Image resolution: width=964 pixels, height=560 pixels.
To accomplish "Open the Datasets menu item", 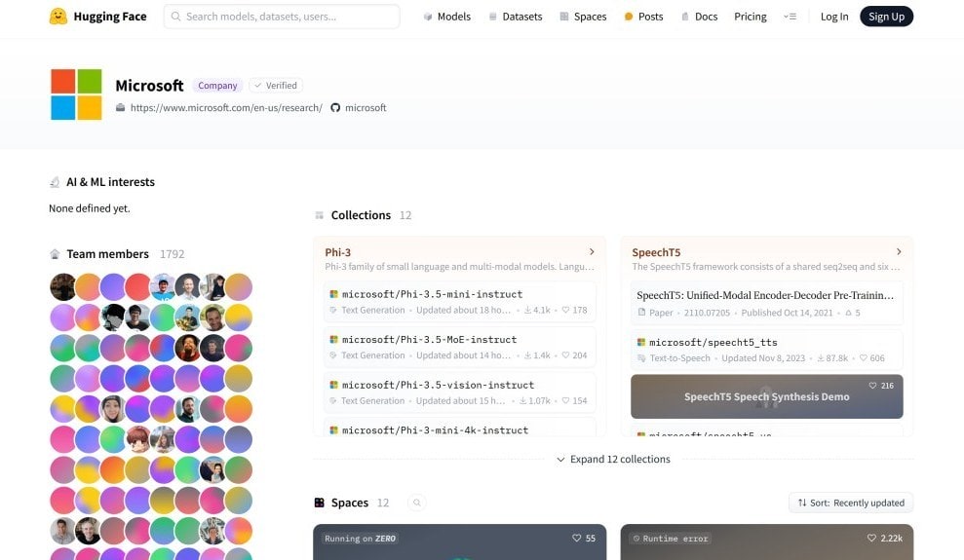I will (516, 17).
